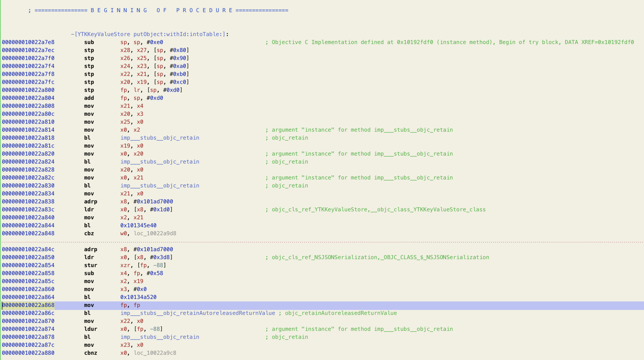Screen dimensions: 644x360
Task: Select the cbz instruction mnemonic
Action: pos(89,233)
